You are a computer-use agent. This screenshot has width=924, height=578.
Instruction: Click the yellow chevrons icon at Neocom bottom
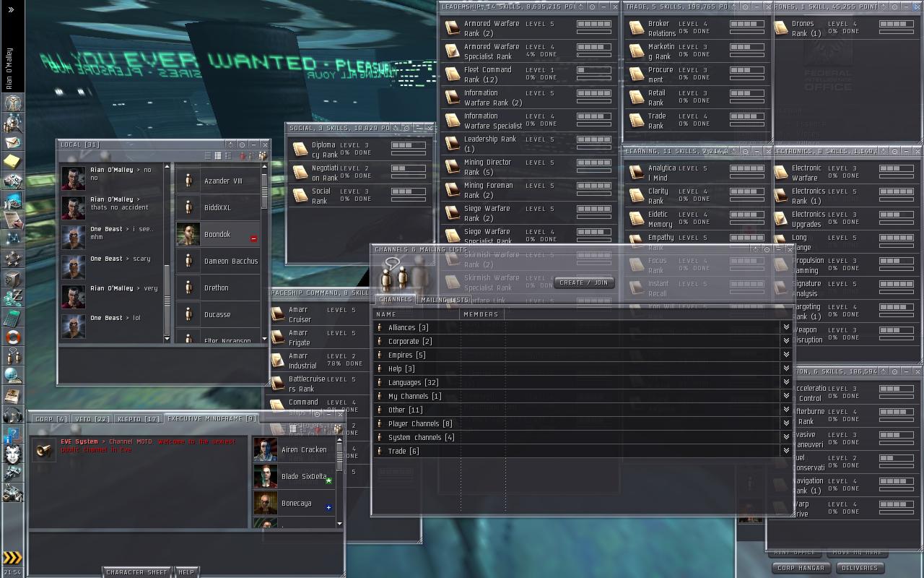[x=12, y=557]
